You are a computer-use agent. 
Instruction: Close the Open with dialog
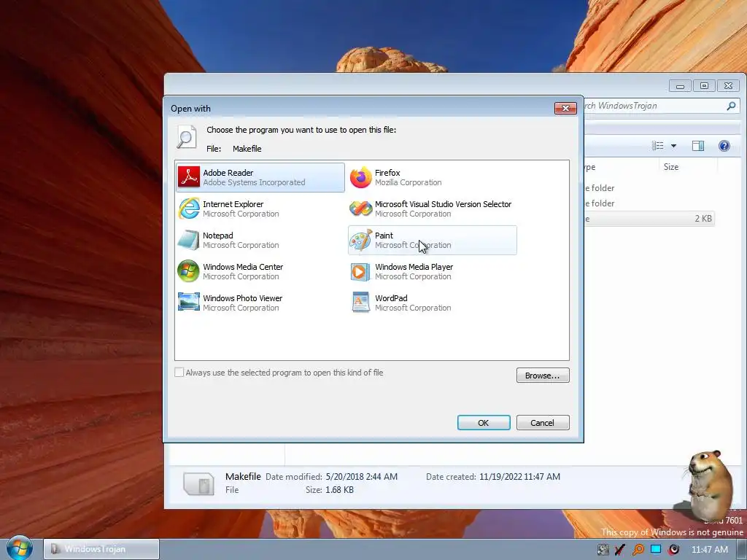coord(565,108)
